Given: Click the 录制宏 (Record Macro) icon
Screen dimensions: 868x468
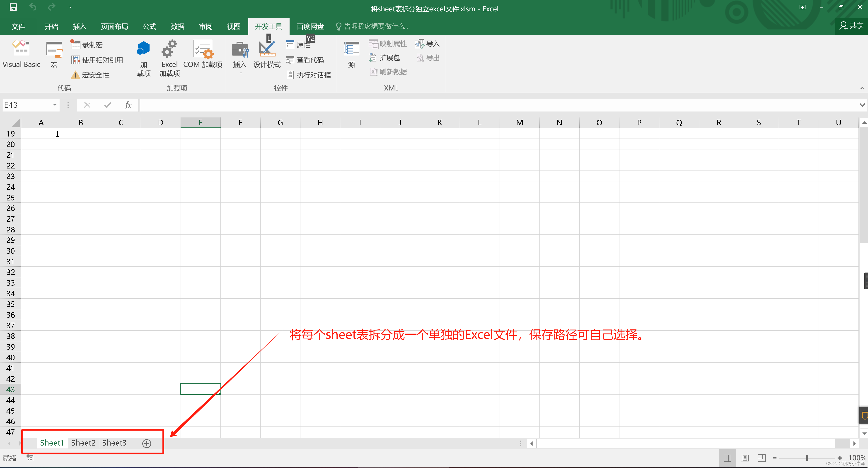Looking at the screenshot, I should (75, 44).
